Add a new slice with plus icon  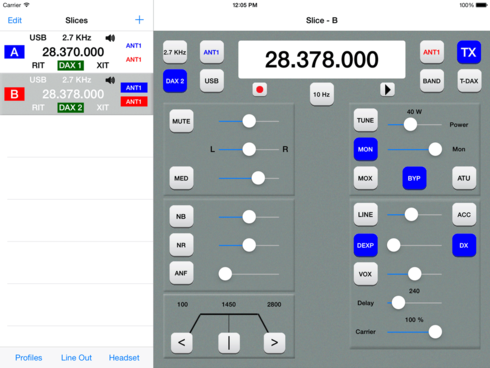click(x=139, y=20)
